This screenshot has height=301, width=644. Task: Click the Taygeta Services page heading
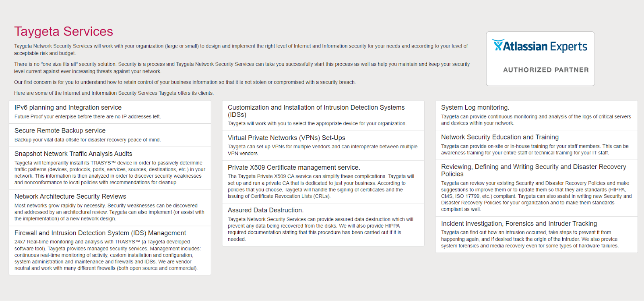pos(64,31)
